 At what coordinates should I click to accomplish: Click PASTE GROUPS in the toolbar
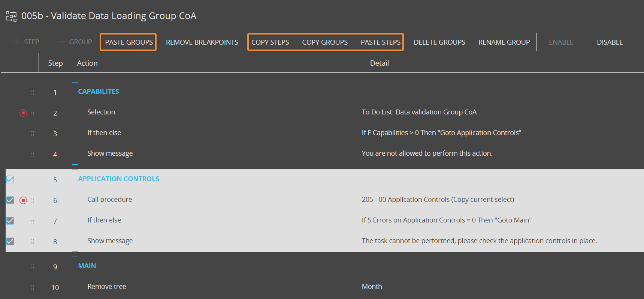coord(129,42)
